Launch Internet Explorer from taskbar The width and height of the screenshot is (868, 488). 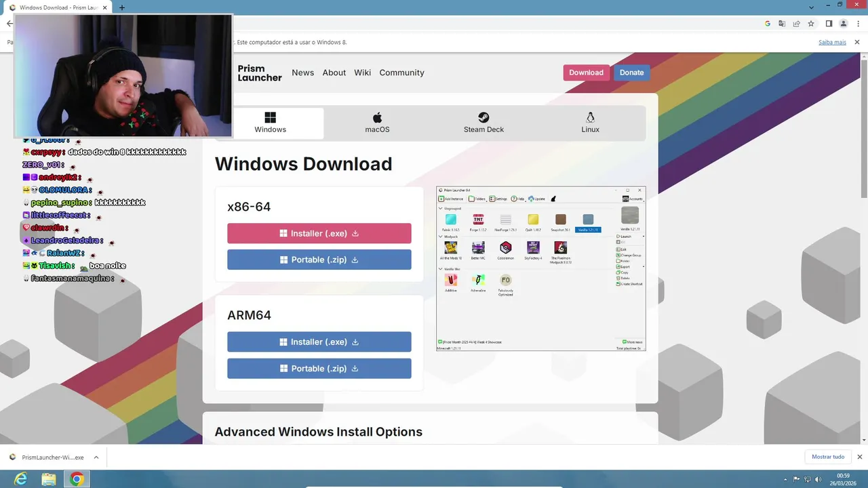point(21,479)
